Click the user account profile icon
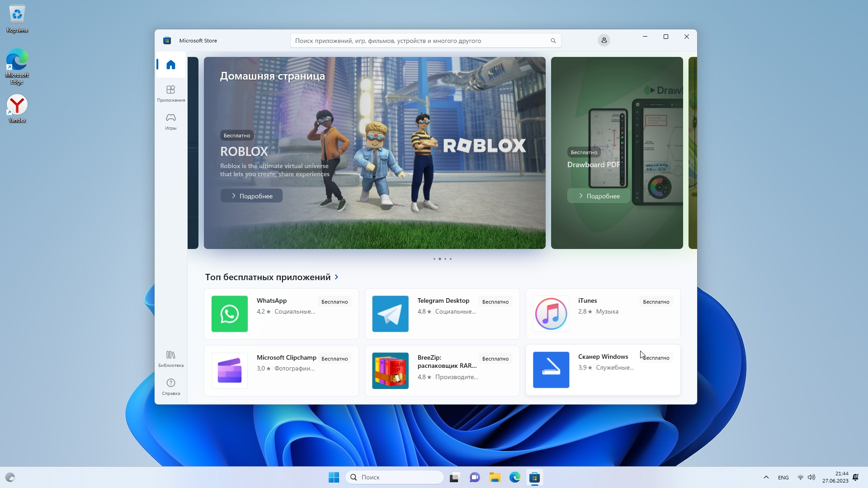Viewport: 868px width, 488px height. [604, 41]
